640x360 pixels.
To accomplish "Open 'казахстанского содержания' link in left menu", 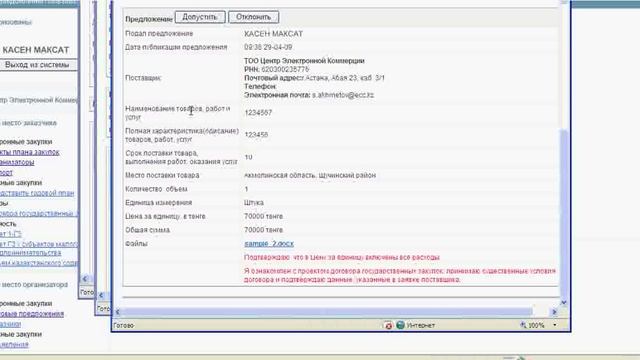I will coord(39,263).
